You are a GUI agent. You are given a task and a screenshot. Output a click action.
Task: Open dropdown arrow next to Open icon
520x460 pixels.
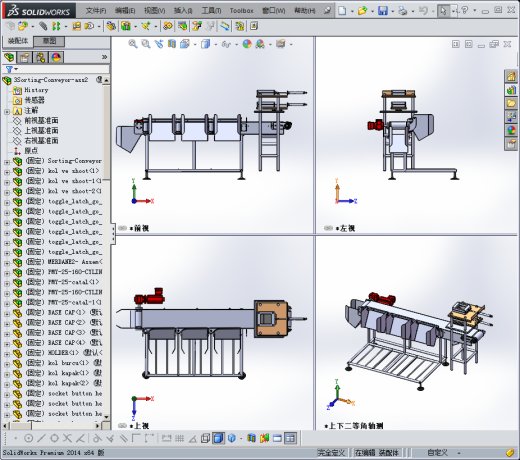[372, 11]
